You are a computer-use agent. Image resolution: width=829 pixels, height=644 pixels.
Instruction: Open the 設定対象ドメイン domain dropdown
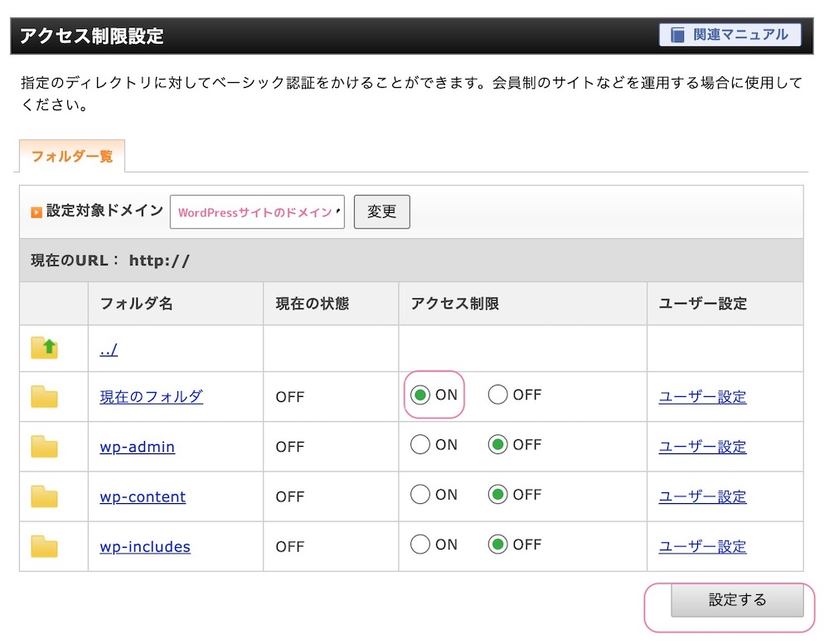pyautogui.click(x=257, y=212)
